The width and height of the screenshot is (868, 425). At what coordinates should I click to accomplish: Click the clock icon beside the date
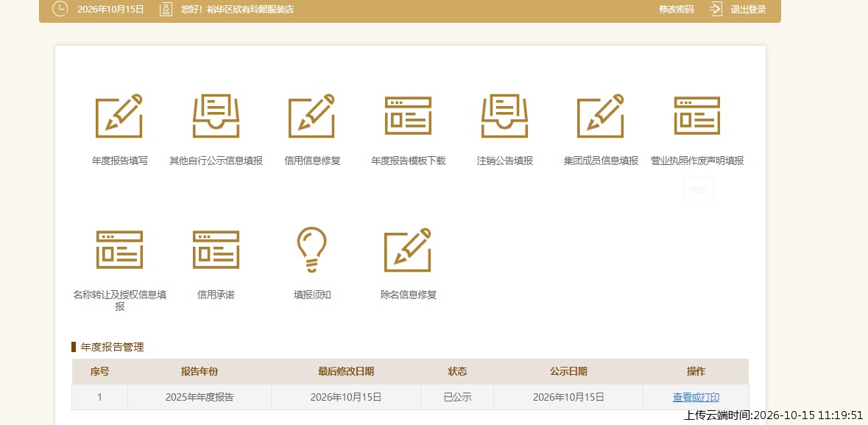tap(60, 9)
